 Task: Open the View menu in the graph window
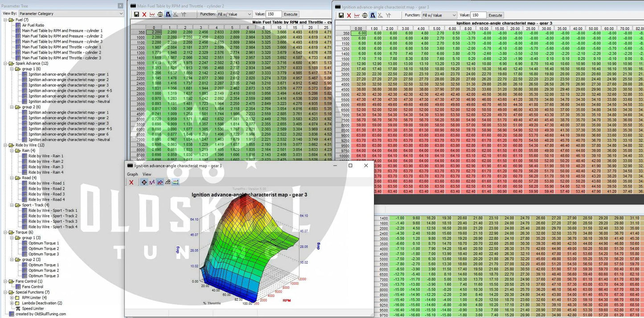(147, 174)
